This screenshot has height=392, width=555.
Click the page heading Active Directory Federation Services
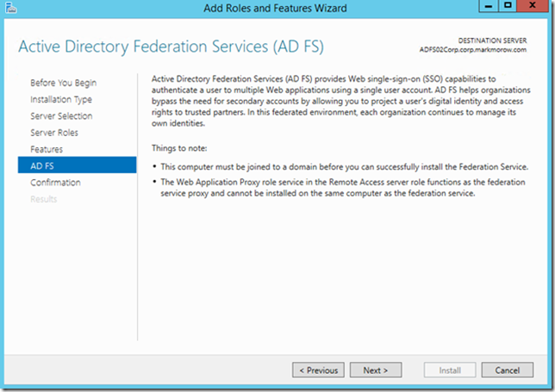click(171, 47)
